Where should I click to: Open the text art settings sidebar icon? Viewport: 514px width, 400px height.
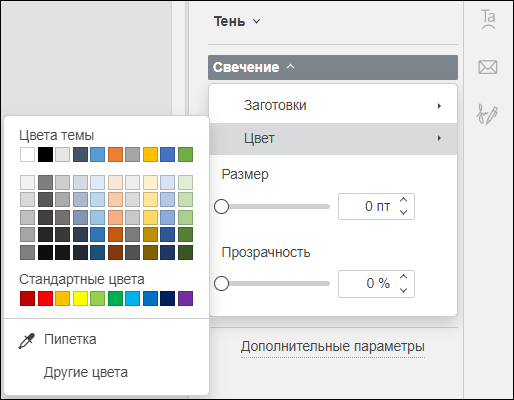488,19
